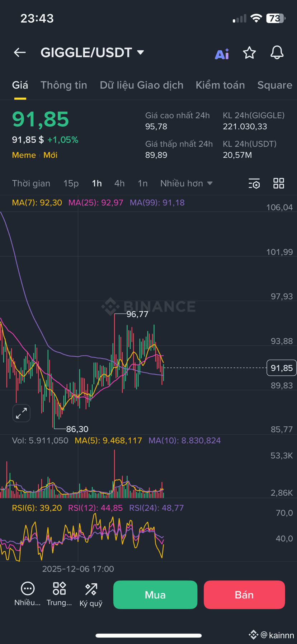This screenshot has width=297, height=644.
Task: Open Dữ liệu Giao dịch tab
Action: pos(142,85)
